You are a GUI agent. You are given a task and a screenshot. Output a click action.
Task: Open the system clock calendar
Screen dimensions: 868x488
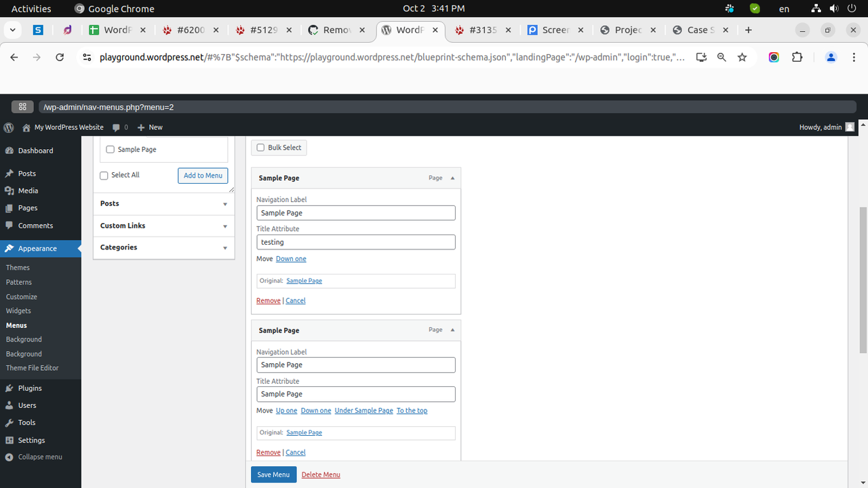click(x=433, y=9)
